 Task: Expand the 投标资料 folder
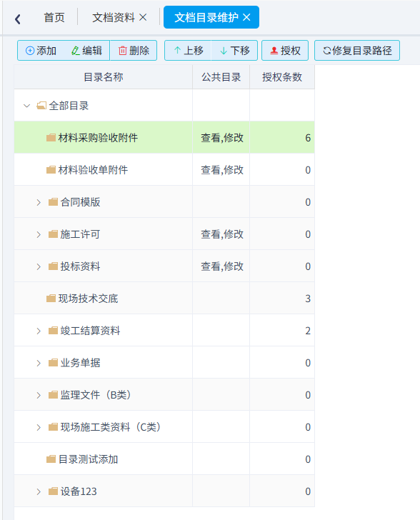coord(39,266)
